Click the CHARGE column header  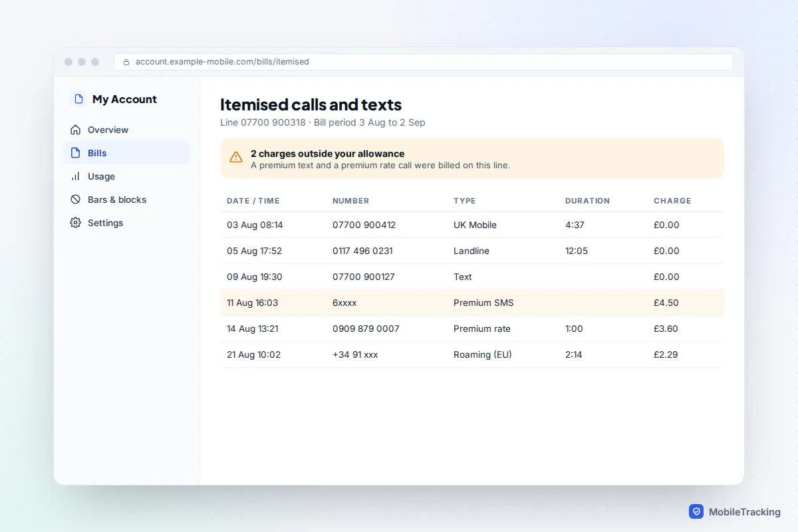click(x=672, y=201)
